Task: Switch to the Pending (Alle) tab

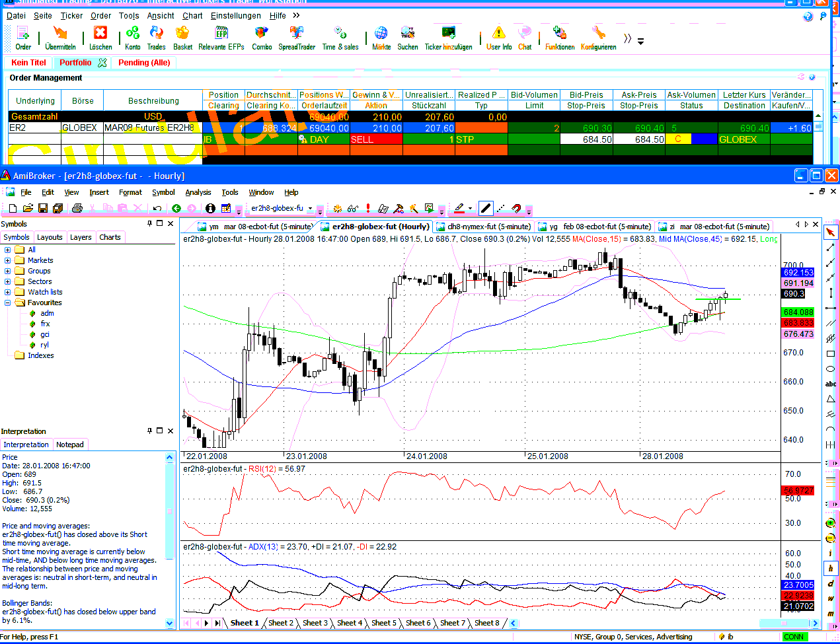Action: point(144,63)
